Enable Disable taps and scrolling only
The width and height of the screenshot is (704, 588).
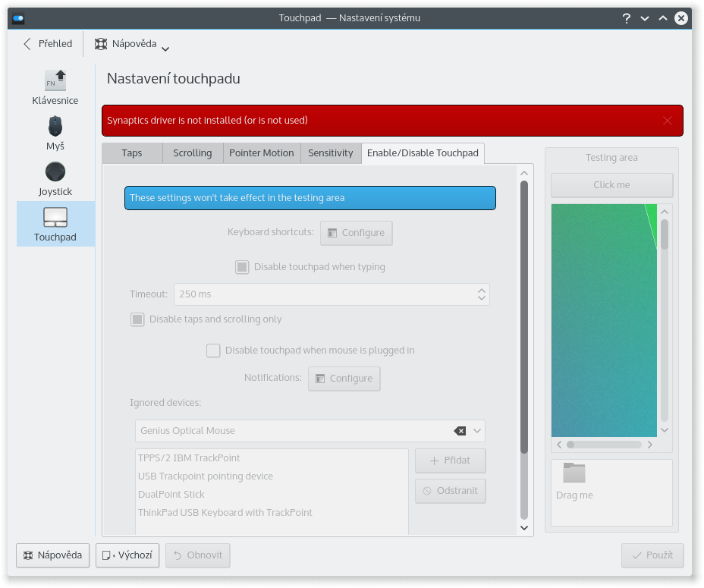(x=137, y=319)
